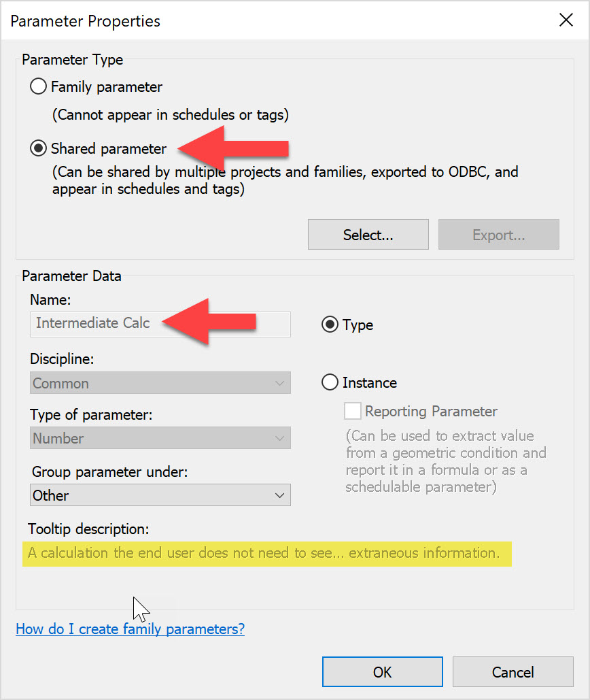Click the Discipline dropdown arrow
Viewport: 590px width, 700px height.
(x=281, y=383)
